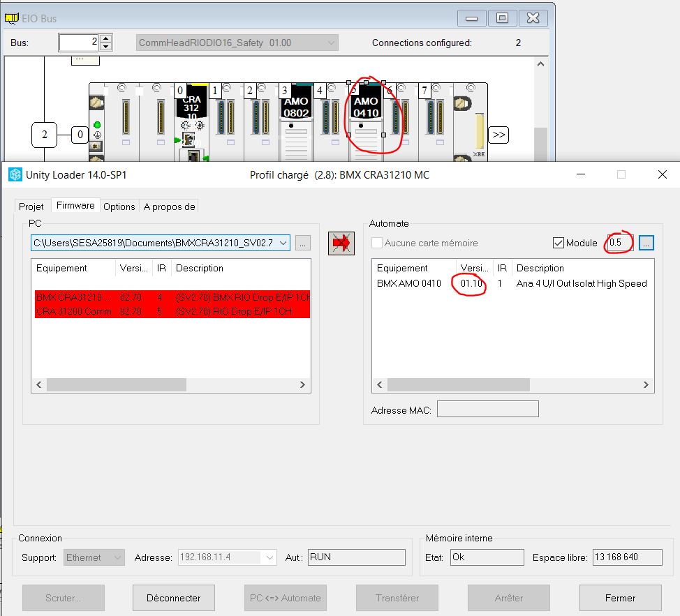Click PC list horizontal scrollbar thumb
680x616 pixels.
pyautogui.click(x=117, y=384)
